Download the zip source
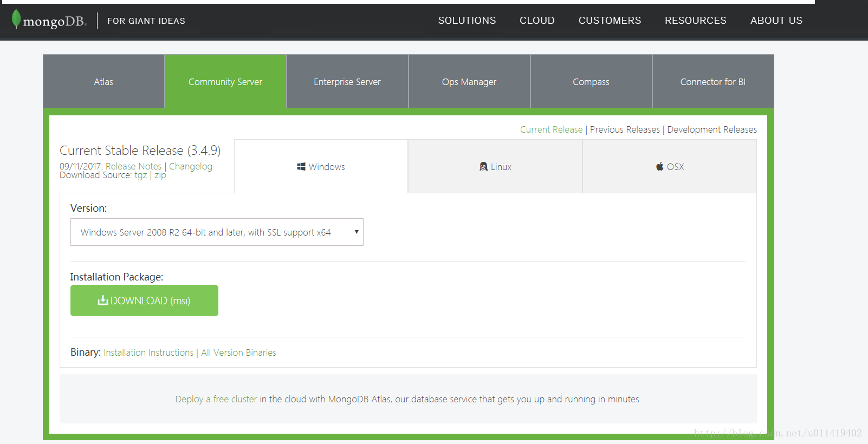 [x=160, y=175]
